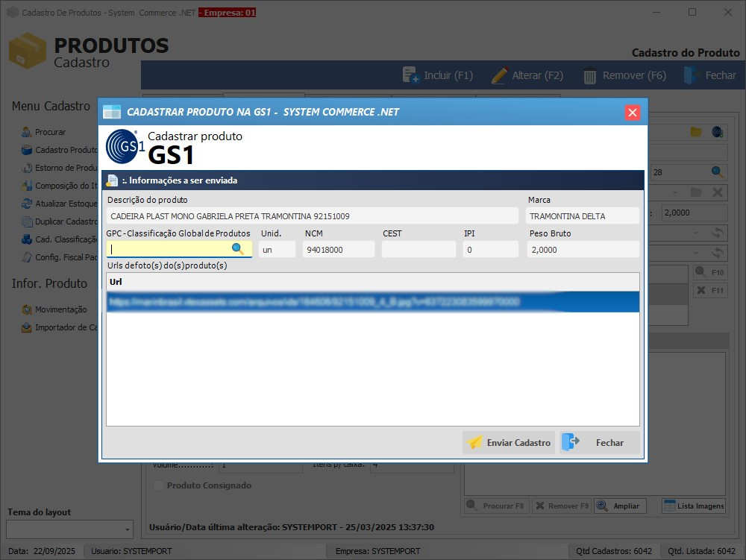Click magnifier icon beside field 28
746x560 pixels.
tap(717, 172)
